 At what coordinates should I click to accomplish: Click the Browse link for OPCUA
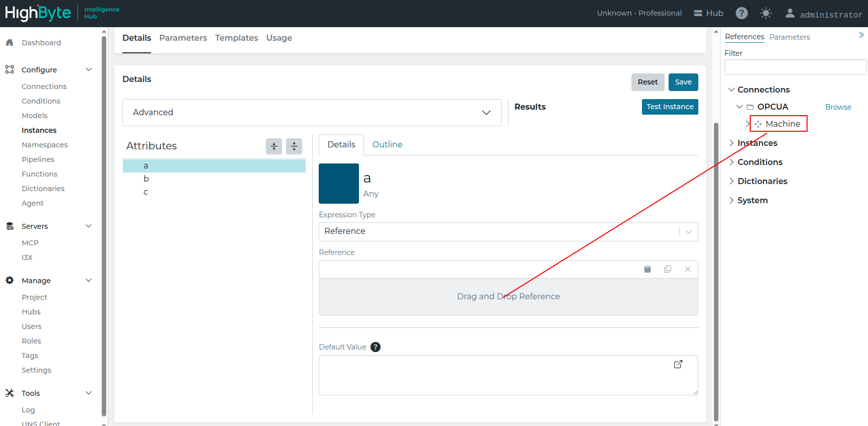838,107
